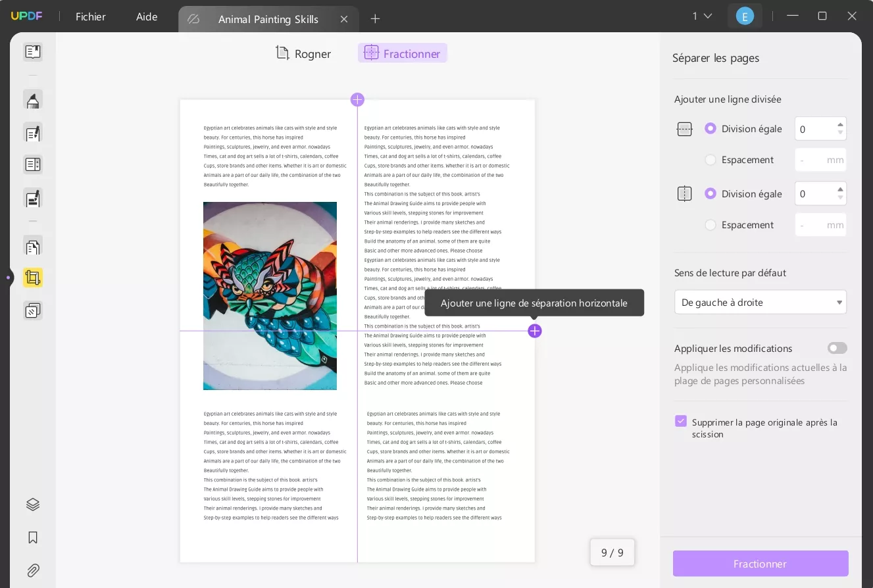Select the Fractionner mode at the top
The width and height of the screenshot is (873, 588).
click(403, 53)
